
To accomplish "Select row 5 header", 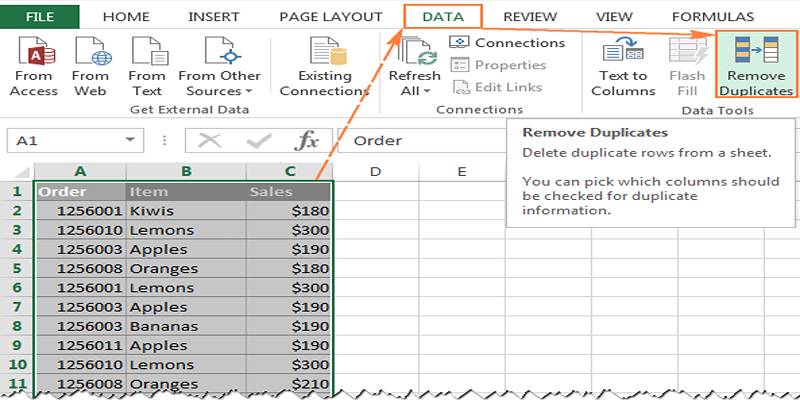I will click(17, 268).
